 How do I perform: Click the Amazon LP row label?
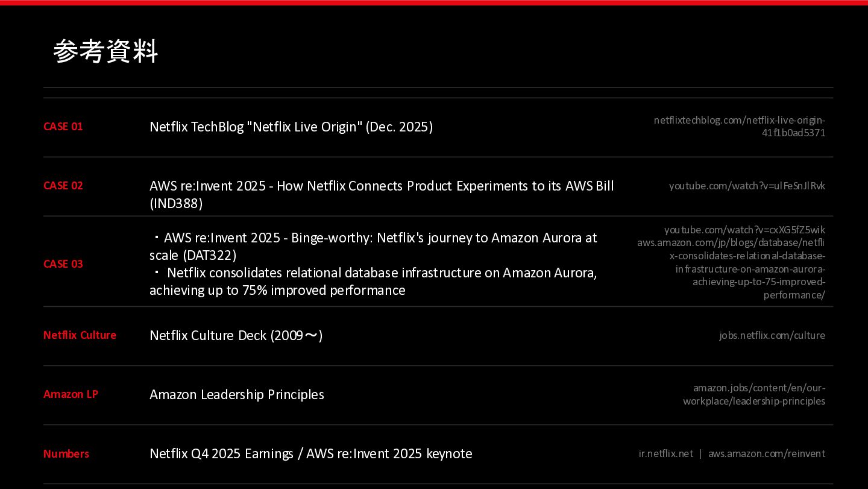tap(71, 394)
